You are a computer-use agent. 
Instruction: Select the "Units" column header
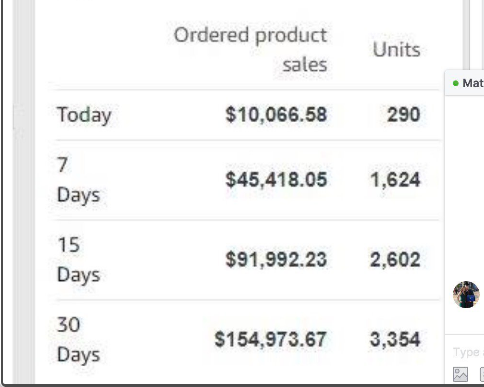pyautogui.click(x=397, y=50)
